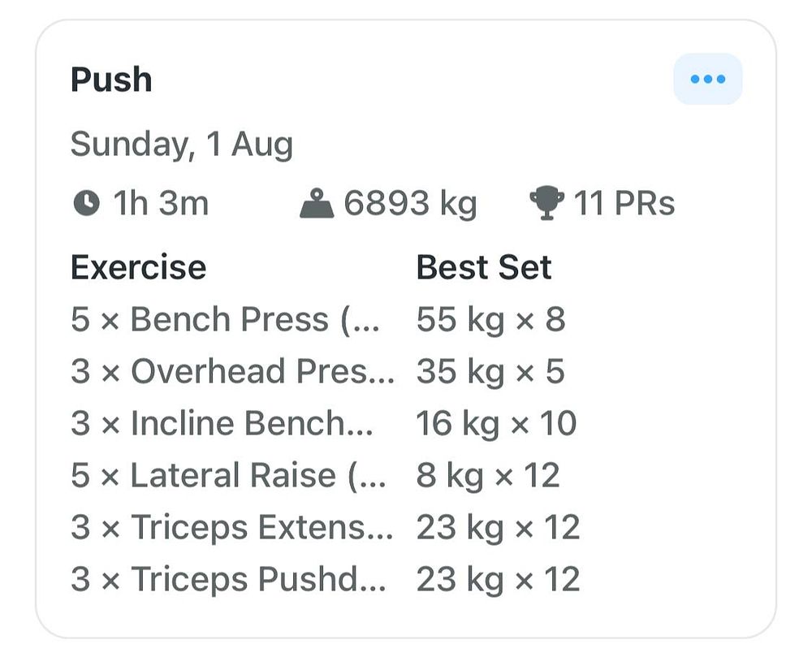Image resolution: width=812 pixels, height=657 pixels.
Task: Click the clock duration icon
Action: pyautogui.click(x=87, y=202)
